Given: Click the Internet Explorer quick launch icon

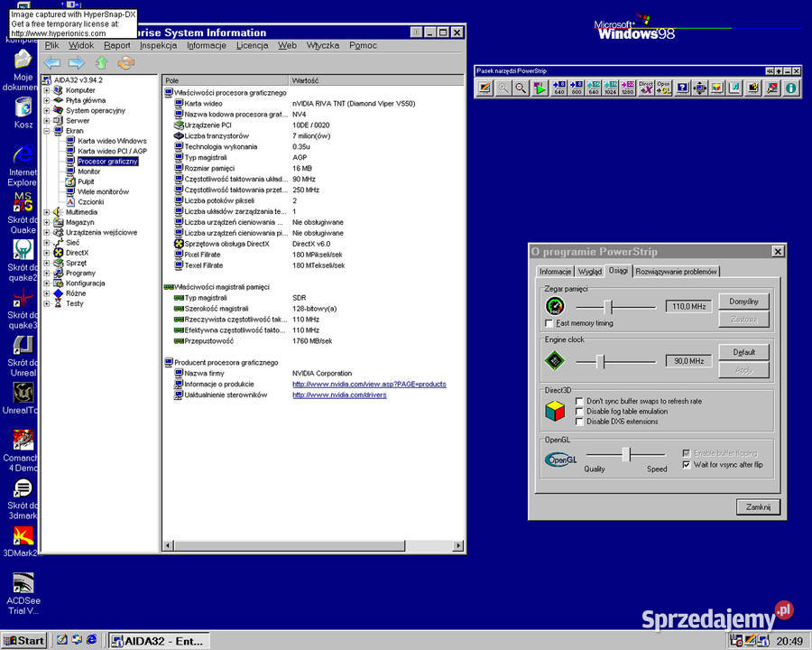Looking at the screenshot, I should point(92,640).
